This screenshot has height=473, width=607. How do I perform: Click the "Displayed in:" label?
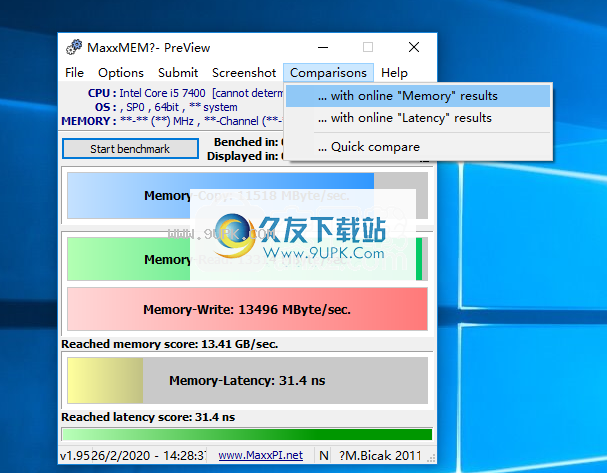[243, 156]
